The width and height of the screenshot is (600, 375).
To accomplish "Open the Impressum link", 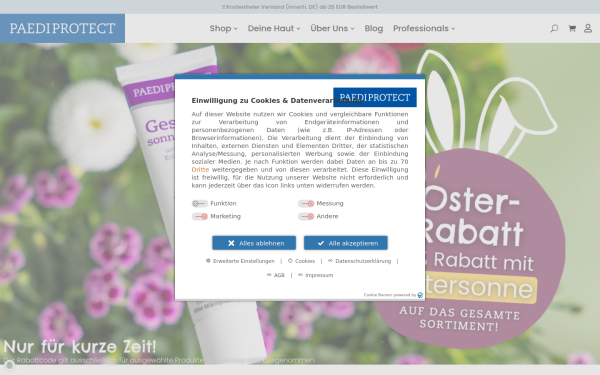I will click(316, 275).
